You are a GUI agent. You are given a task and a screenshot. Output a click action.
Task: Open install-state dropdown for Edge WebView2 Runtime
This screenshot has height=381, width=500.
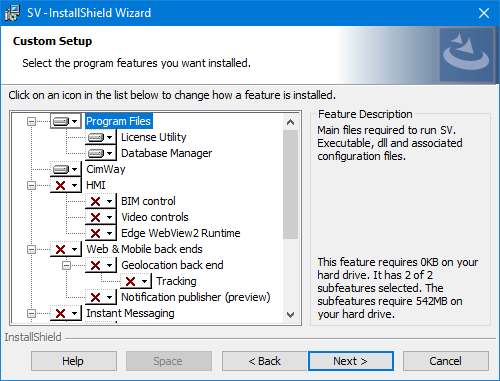(101, 233)
